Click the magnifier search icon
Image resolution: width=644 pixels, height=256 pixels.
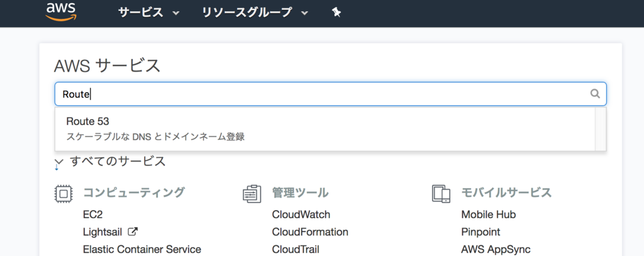tap(595, 94)
